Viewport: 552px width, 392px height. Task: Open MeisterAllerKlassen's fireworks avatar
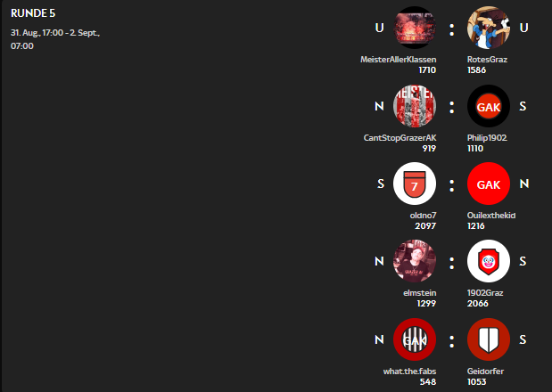[x=415, y=28]
